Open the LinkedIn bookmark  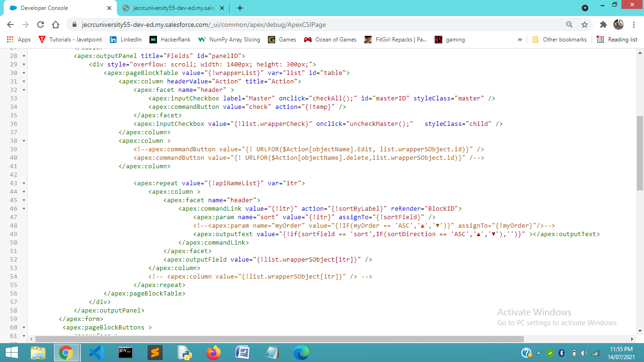tap(125, 40)
